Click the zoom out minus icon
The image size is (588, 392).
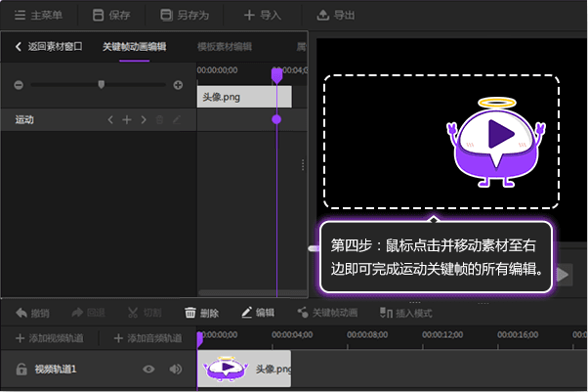19,85
